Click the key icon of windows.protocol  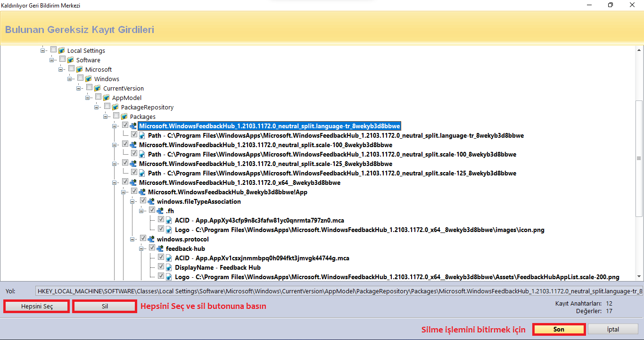click(151, 239)
